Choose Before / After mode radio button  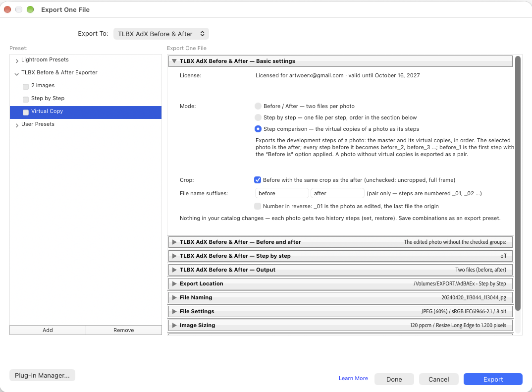[258, 106]
